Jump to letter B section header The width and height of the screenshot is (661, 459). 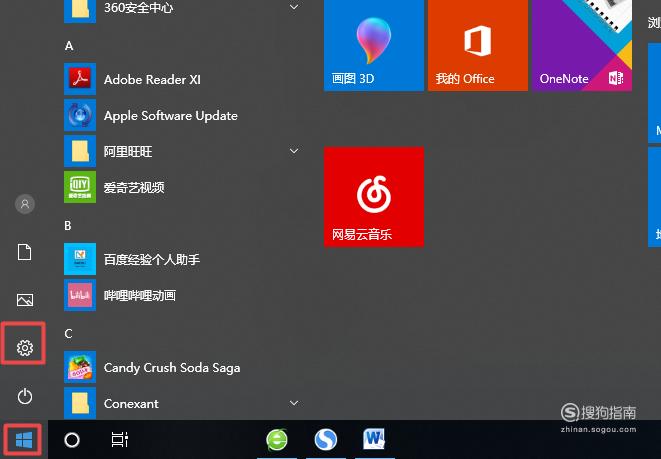[x=68, y=225]
